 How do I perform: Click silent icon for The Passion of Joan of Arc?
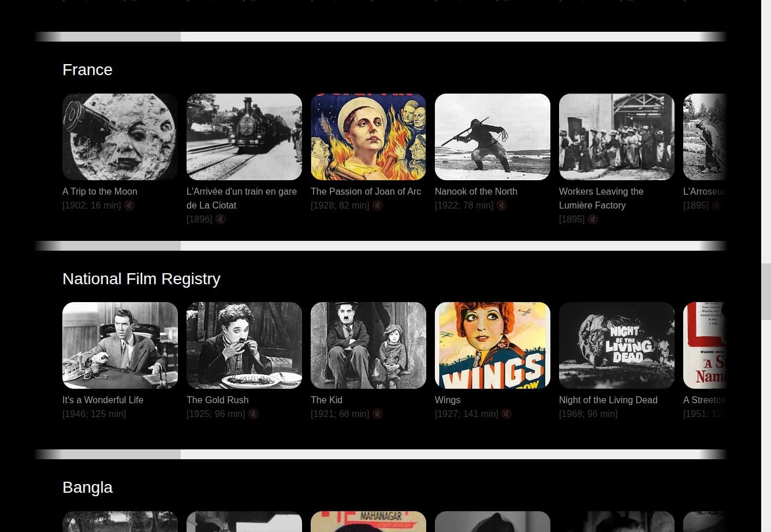coord(378,206)
